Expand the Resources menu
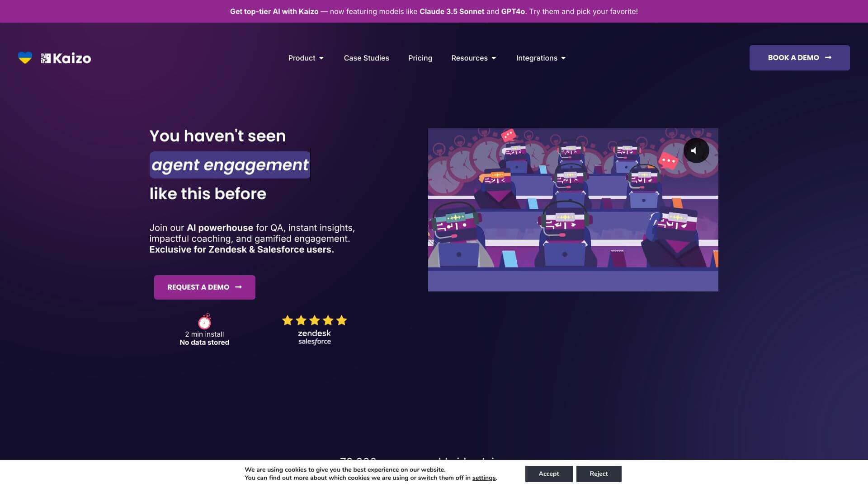Image resolution: width=868 pixels, height=488 pixels. (x=473, y=58)
